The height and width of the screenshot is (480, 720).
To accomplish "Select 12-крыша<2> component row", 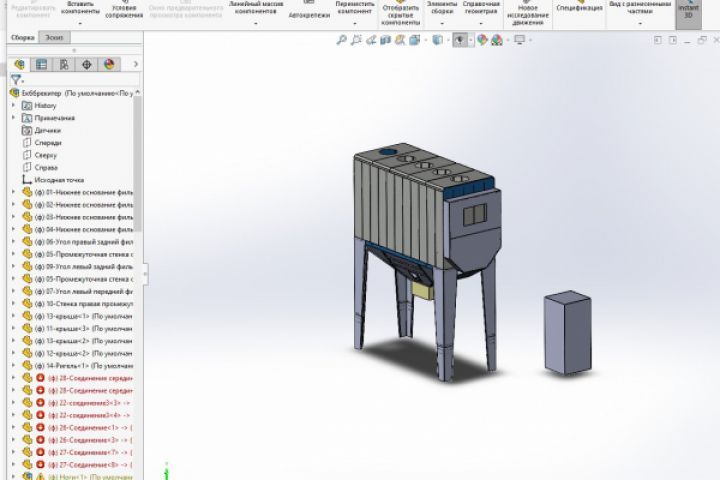I will (77, 353).
